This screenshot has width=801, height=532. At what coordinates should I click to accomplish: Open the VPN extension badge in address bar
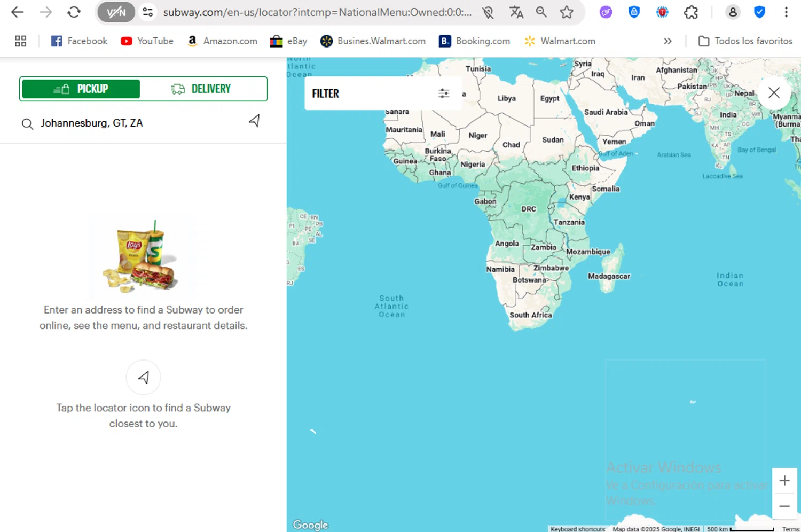116,12
